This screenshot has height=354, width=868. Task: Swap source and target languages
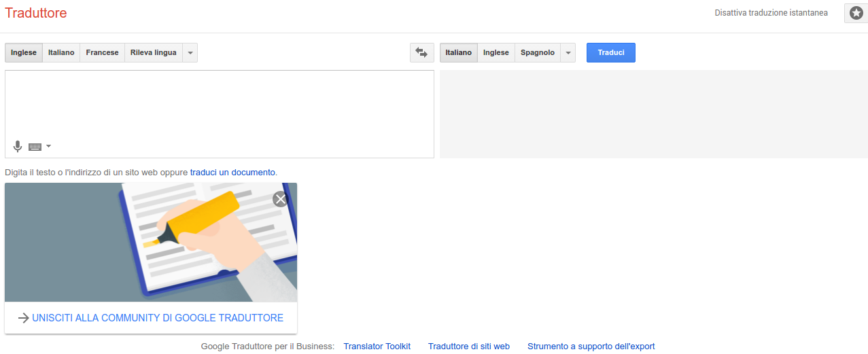pyautogui.click(x=422, y=52)
